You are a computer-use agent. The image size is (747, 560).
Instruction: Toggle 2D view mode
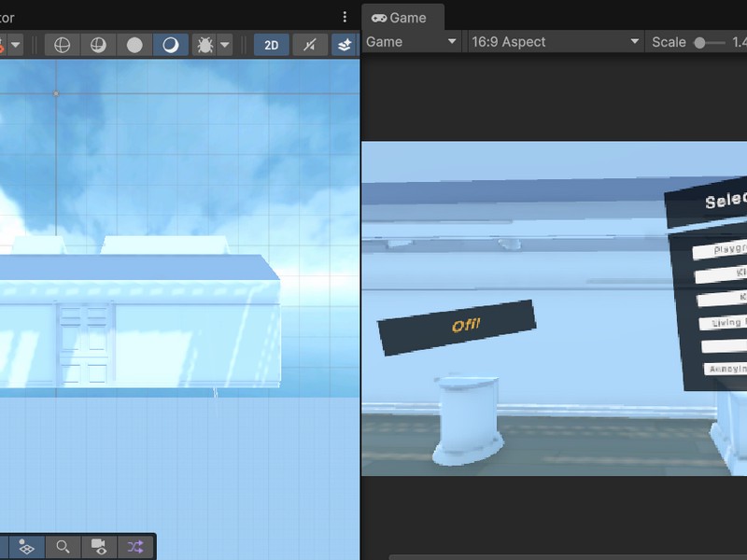pyautogui.click(x=271, y=42)
